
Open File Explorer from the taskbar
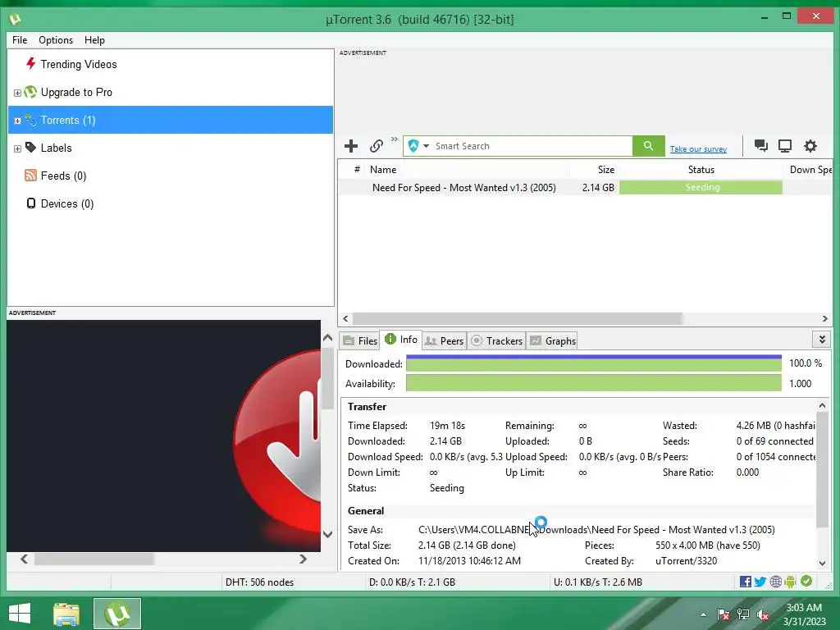[66, 614]
